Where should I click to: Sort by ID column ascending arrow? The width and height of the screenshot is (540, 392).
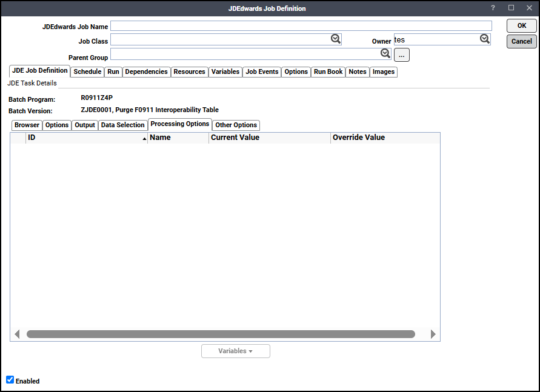point(144,138)
